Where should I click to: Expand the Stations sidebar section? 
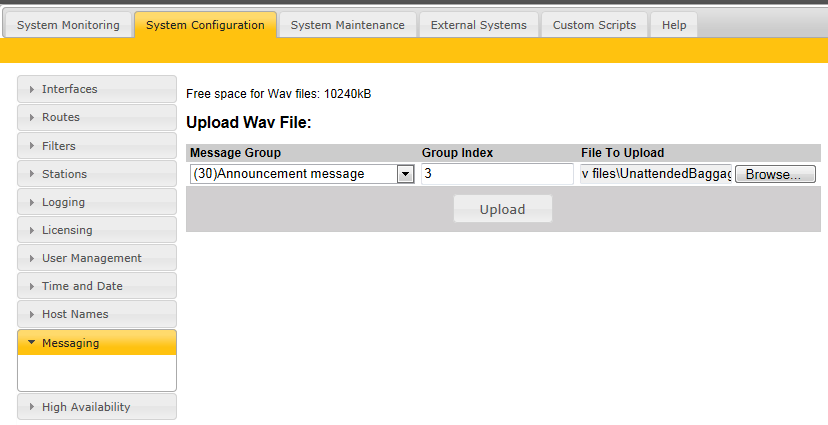coord(97,174)
